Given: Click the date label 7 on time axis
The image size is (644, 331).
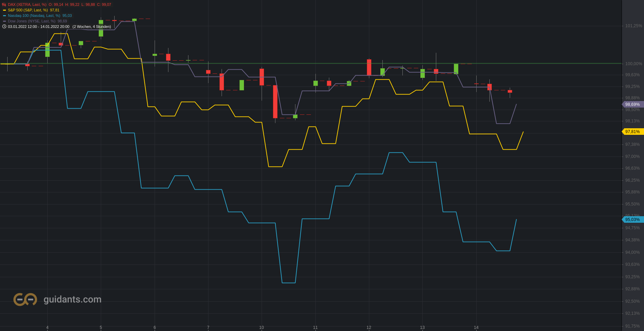Looking at the screenshot, I should coord(208,328).
